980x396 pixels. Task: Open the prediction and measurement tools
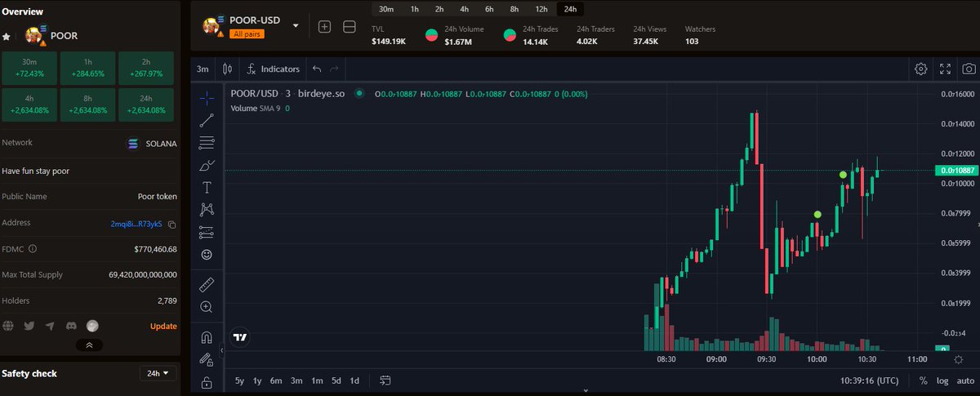207,232
